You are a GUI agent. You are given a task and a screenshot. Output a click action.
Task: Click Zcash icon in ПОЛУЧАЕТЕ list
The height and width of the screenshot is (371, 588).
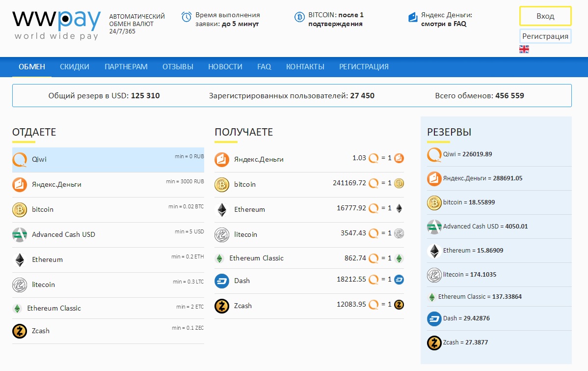pos(222,306)
